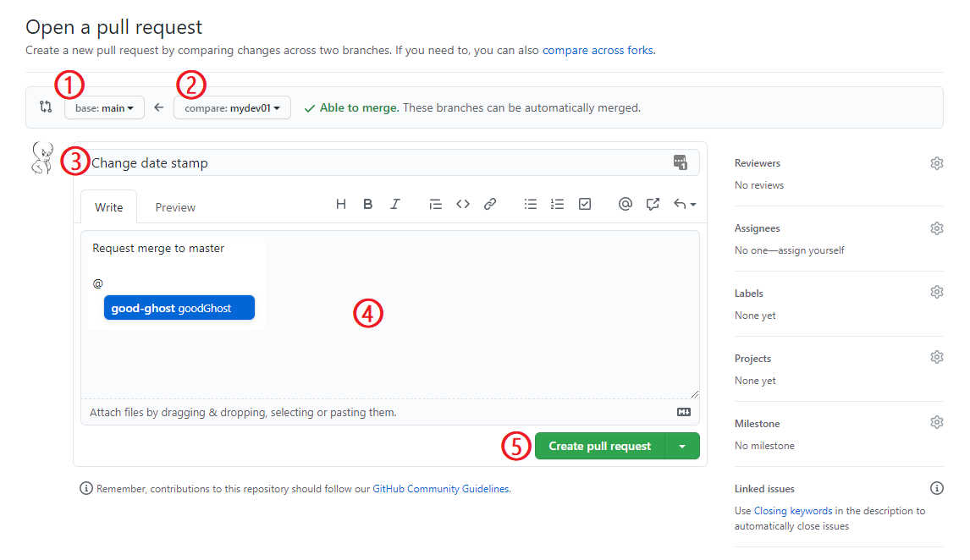Add a hyperlink using the link icon
Screen dimensions: 970x560
(490, 203)
